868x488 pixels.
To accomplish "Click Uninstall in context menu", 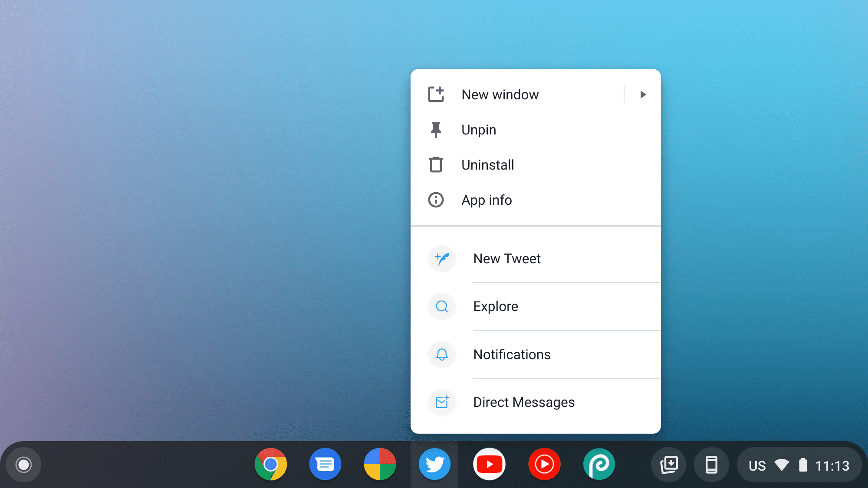I will pyautogui.click(x=488, y=164).
